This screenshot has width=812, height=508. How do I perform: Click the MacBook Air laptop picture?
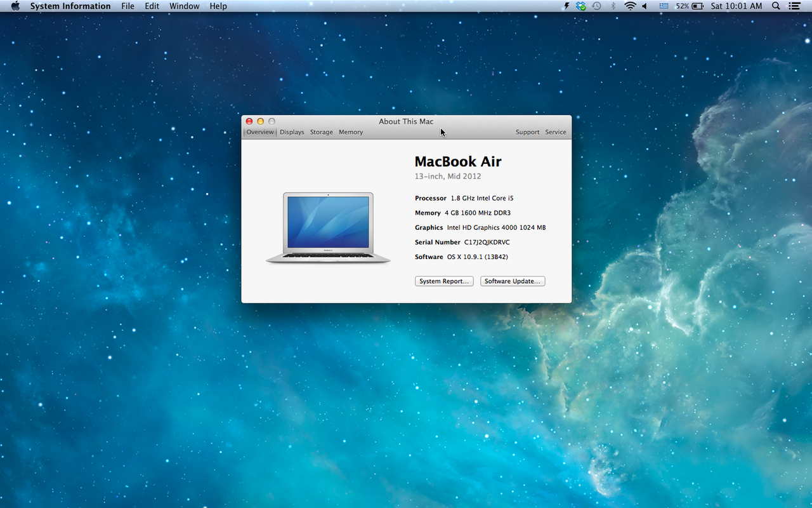point(328,228)
